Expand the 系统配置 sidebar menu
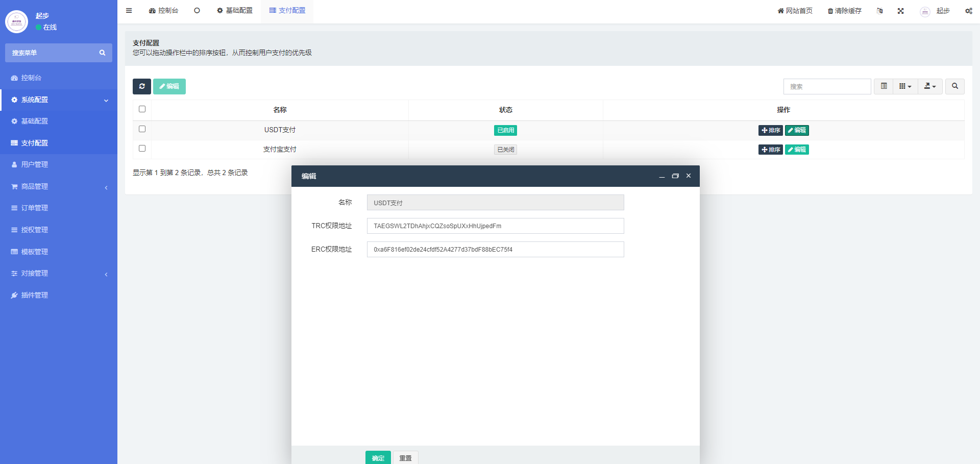The width and height of the screenshot is (980, 464). pyautogui.click(x=59, y=100)
